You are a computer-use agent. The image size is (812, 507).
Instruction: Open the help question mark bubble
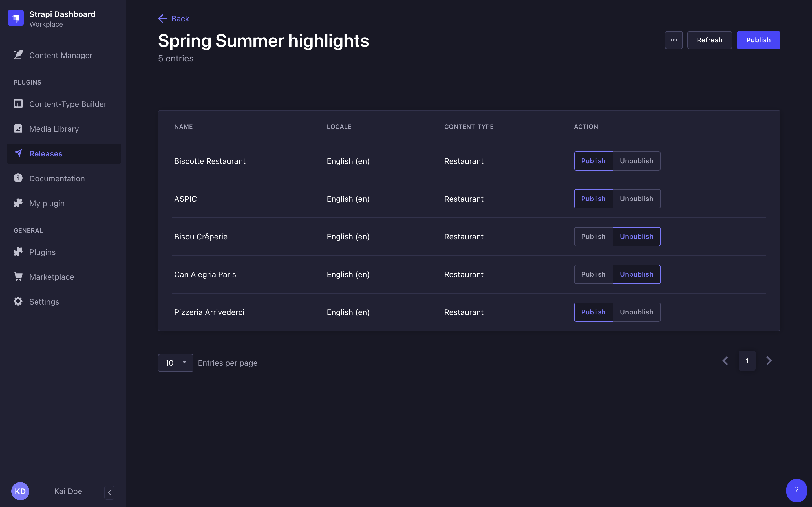coord(796,490)
